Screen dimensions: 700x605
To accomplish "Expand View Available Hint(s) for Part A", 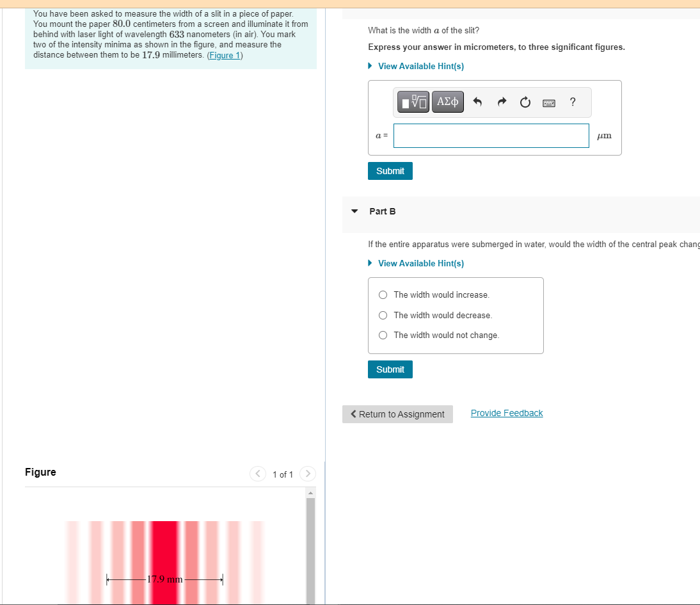I will (420, 66).
